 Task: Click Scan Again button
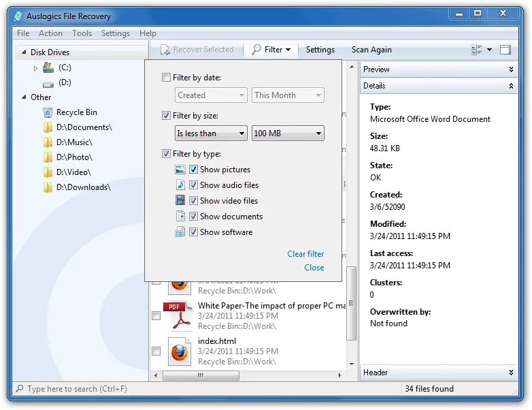point(371,50)
